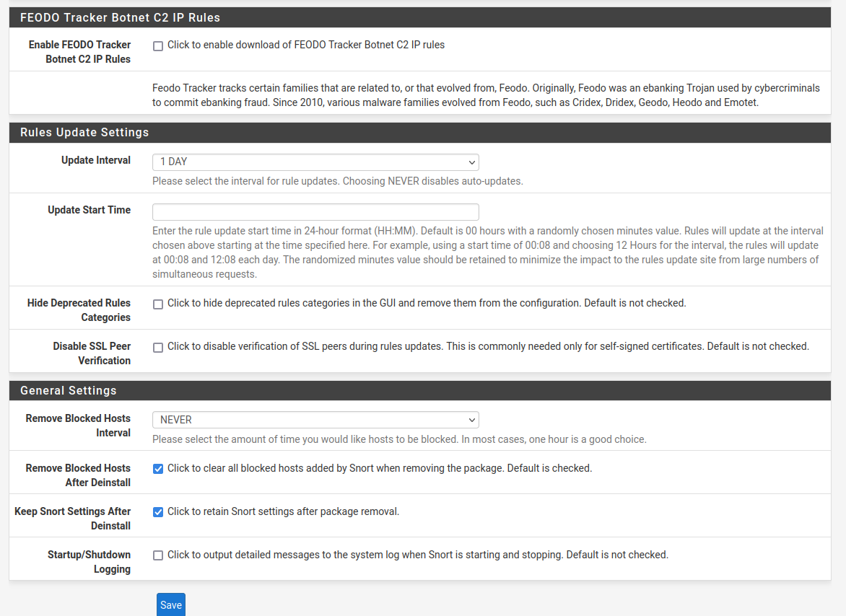This screenshot has height=616, width=846.
Task: Click the FEODO Tracker Botnet C2 IP Rules header
Action: coord(420,17)
